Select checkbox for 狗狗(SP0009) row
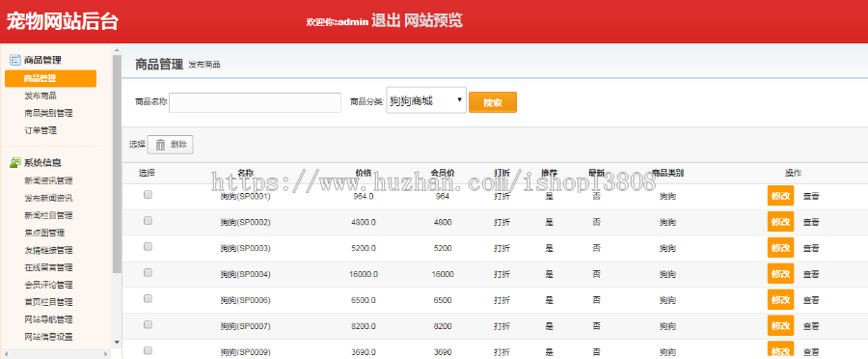This screenshot has height=359, width=868. click(x=148, y=350)
